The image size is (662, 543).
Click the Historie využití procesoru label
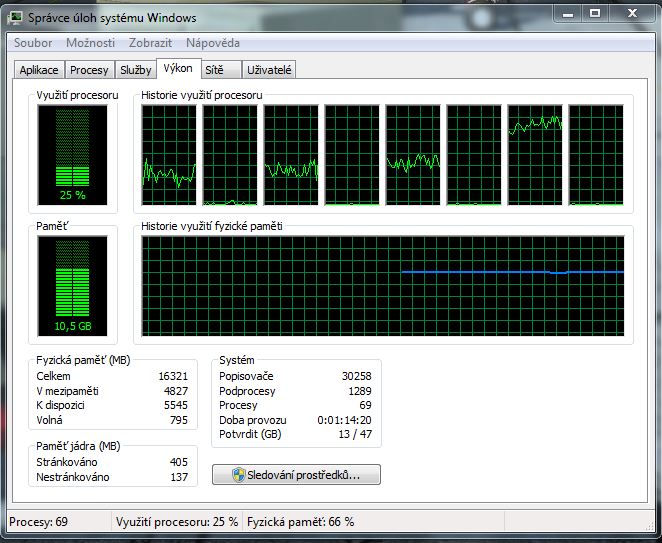(202, 95)
